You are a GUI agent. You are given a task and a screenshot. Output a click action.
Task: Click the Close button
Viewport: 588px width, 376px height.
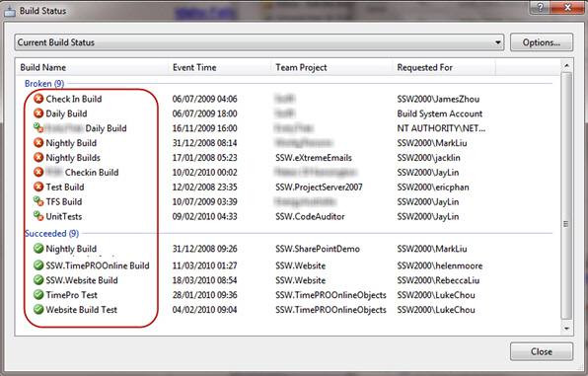click(542, 351)
